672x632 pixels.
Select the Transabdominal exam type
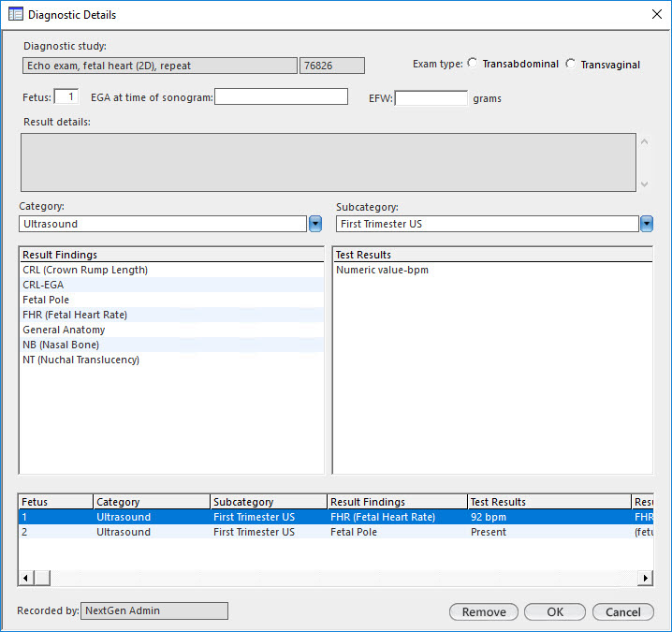(x=473, y=63)
